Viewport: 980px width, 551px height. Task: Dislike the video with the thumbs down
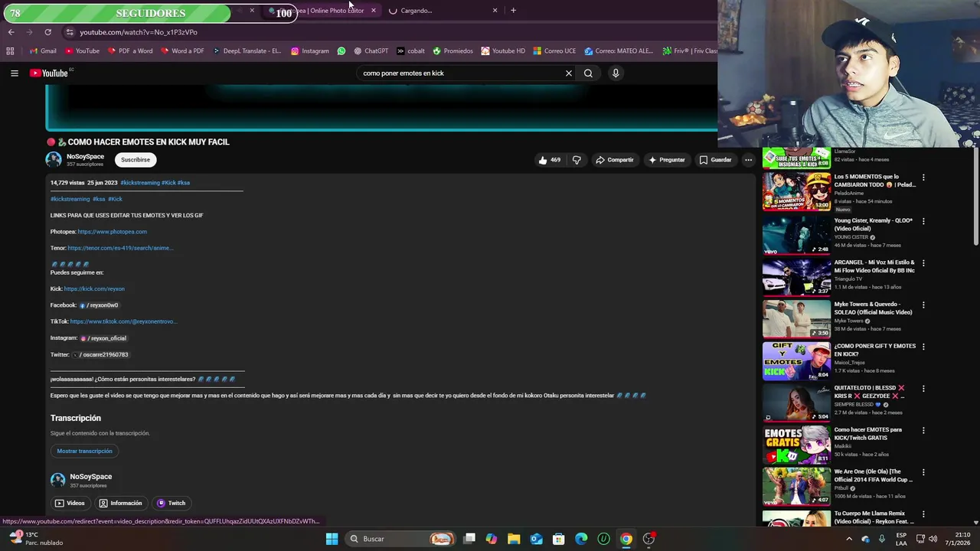577,160
